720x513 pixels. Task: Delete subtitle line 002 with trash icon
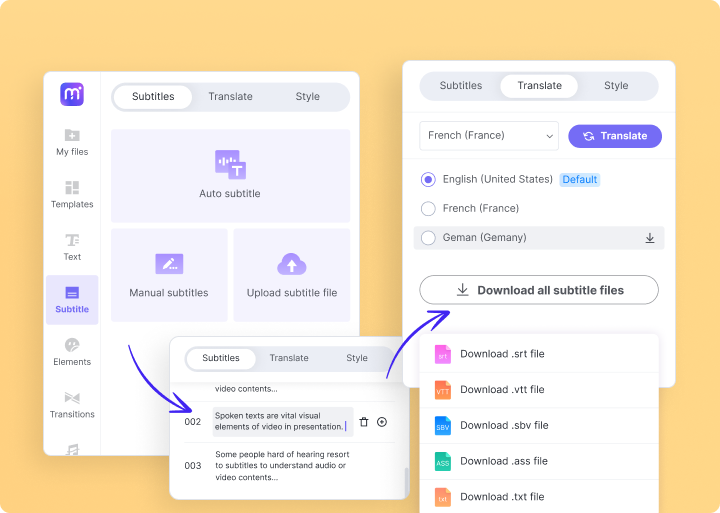364,422
